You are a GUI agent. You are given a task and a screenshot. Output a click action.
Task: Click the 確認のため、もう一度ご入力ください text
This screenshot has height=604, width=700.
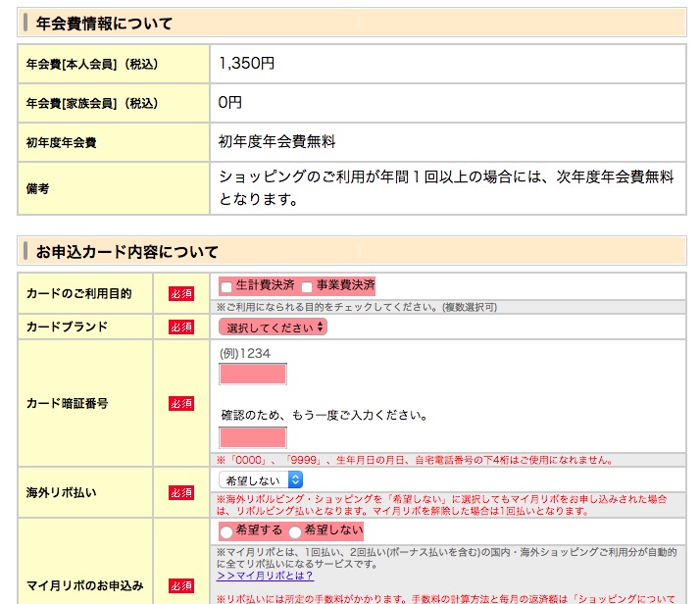point(325,415)
